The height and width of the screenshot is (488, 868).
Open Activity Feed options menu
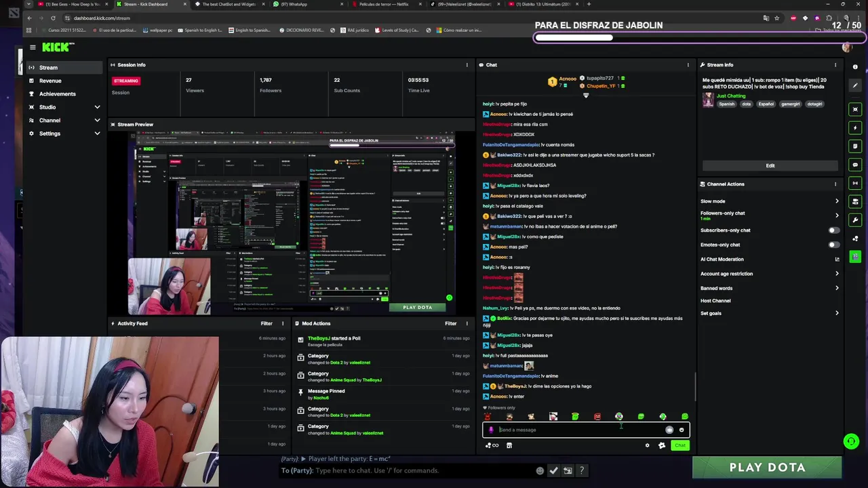point(283,323)
